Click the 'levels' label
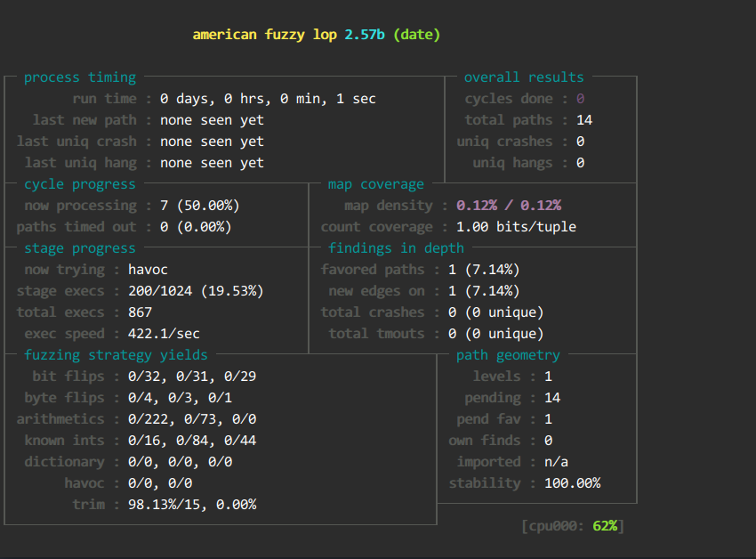The width and height of the screenshot is (756, 559). pyautogui.click(x=496, y=376)
